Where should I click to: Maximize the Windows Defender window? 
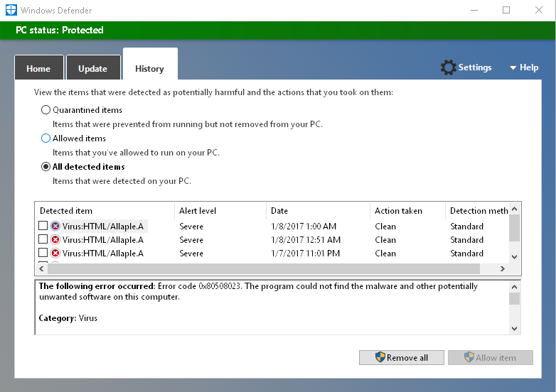click(x=506, y=10)
